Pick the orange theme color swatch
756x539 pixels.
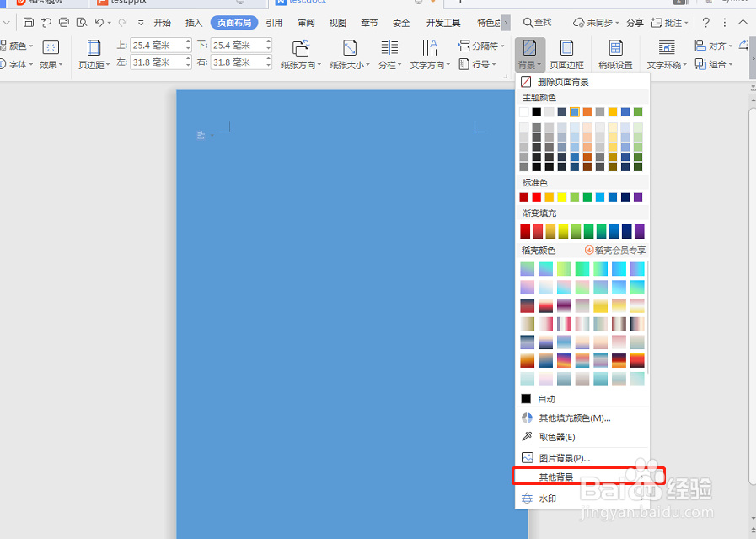click(x=587, y=112)
